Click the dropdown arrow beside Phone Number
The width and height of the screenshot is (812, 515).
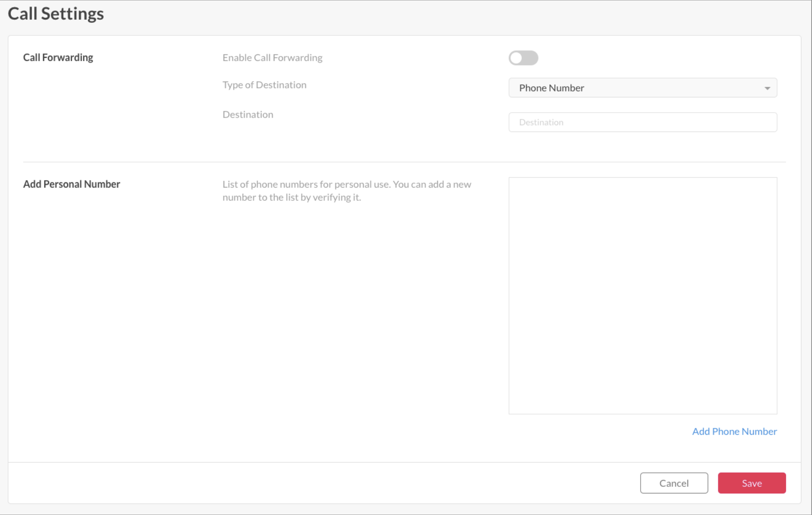(x=767, y=88)
